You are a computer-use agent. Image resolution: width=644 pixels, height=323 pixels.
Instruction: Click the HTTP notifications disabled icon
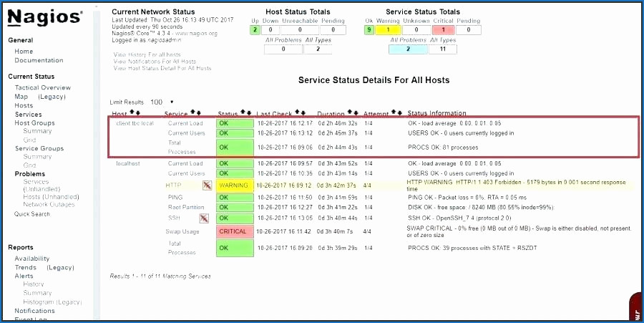207,185
